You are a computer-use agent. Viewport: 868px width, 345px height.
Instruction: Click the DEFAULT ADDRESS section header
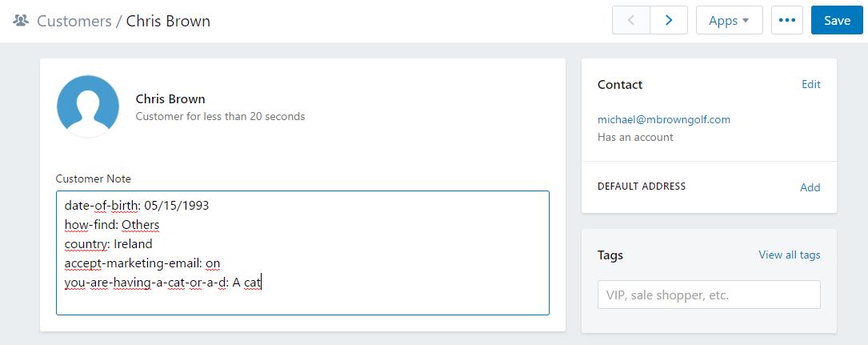click(x=642, y=186)
